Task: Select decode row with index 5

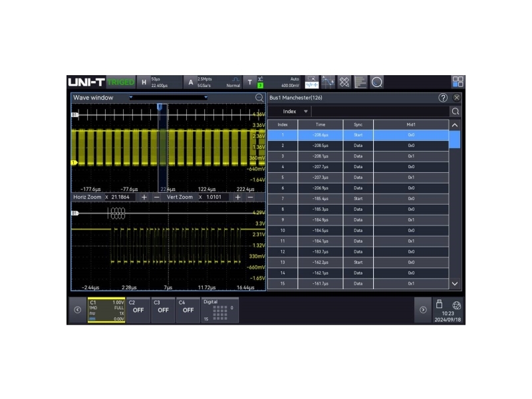Action: tap(358, 178)
